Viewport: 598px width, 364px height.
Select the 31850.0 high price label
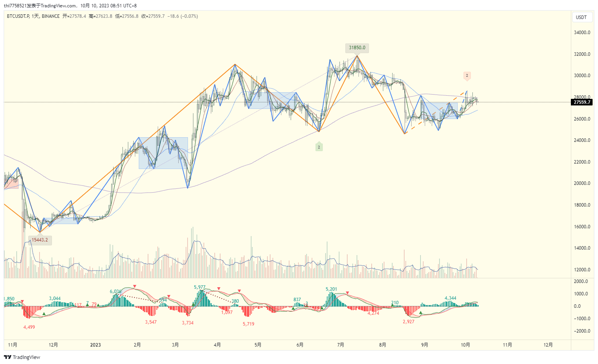(357, 48)
